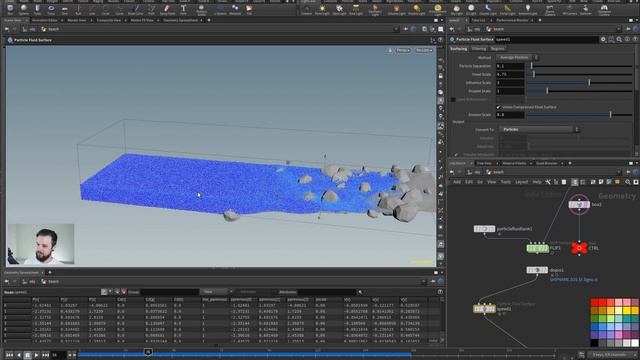Open the View dropdown in geometry spreadsheet
This screenshot has width=640, height=360.
(x=216, y=292)
